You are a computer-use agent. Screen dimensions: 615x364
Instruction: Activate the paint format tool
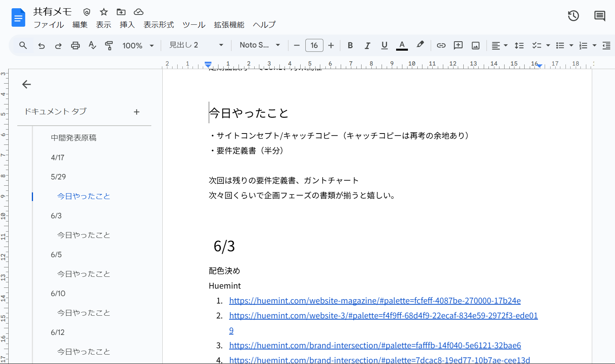[x=109, y=46]
